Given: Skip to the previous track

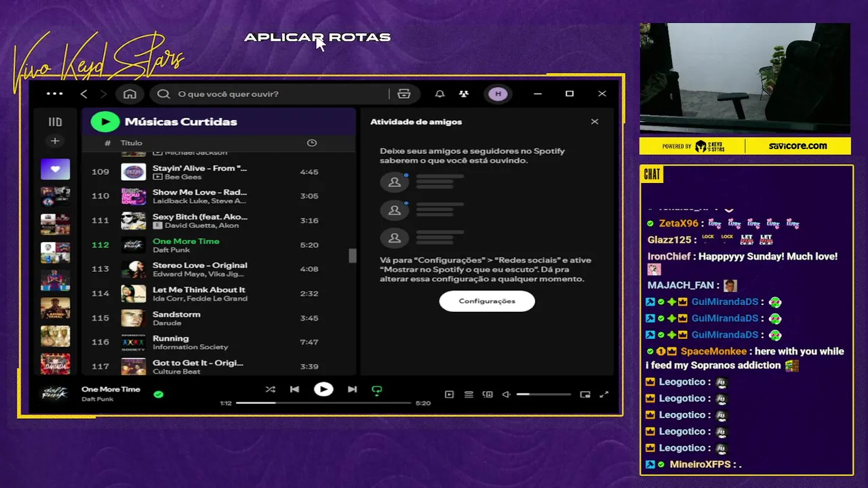Looking at the screenshot, I should [294, 390].
